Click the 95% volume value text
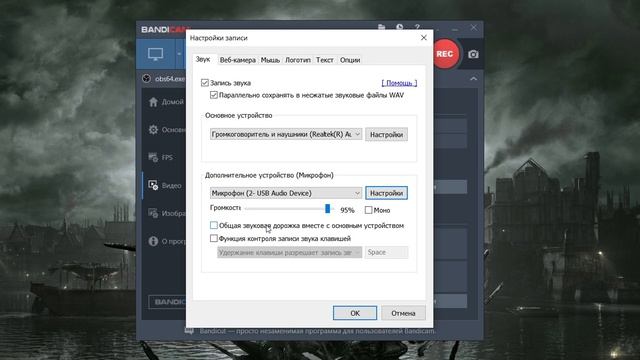Image resolution: width=640 pixels, height=360 pixels. click(x=347, y=210)
